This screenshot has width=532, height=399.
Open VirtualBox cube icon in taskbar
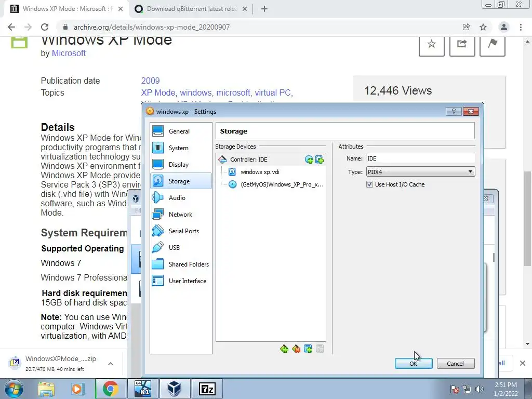(x=175, y=389)
